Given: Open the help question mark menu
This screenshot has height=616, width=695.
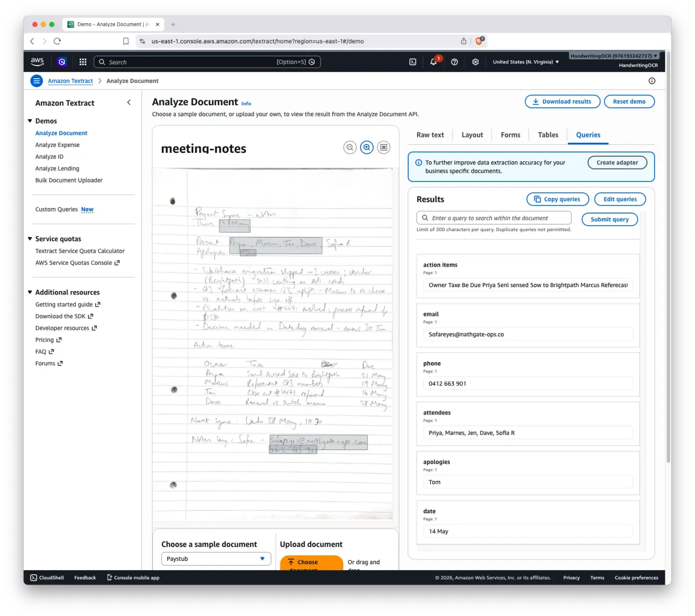Looking at the screenshot, I should 454,62.
